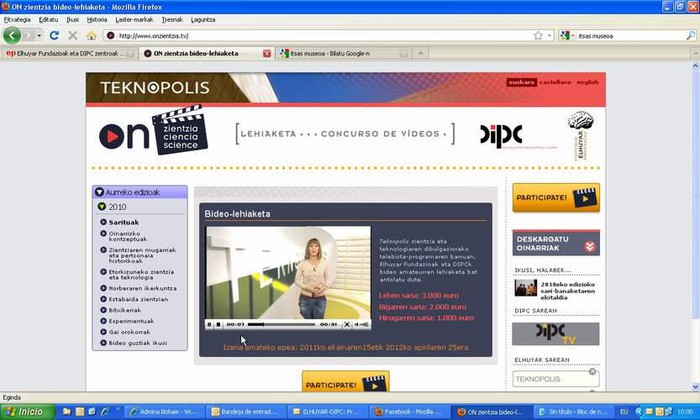The image size is (700, 420).
Task: Seek on the video progress bar
Action: (x=281, y=324)
